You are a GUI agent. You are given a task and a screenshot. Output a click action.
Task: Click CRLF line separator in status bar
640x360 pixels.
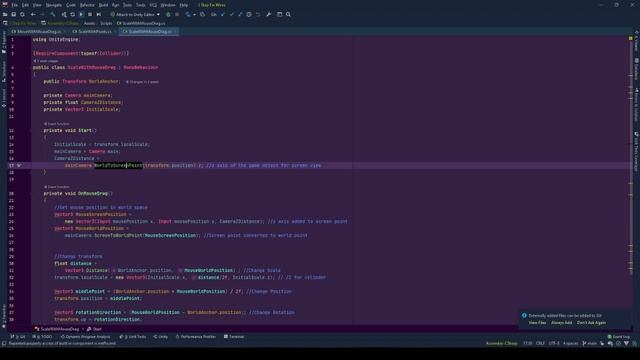pos(540,343)
